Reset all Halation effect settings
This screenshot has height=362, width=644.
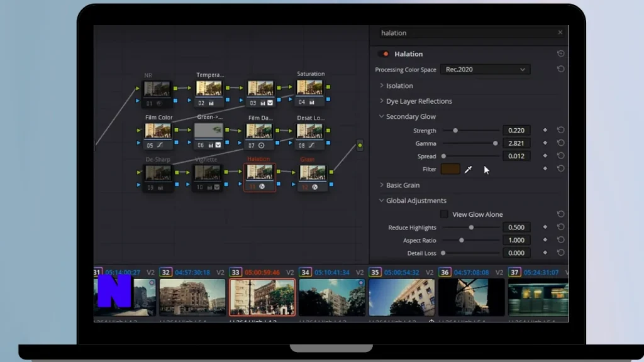[x=560, y=54]
